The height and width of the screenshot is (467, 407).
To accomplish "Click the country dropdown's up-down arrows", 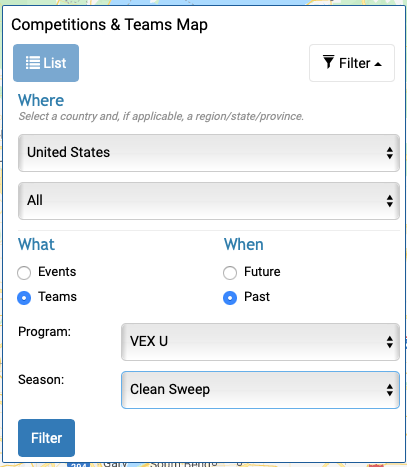I will [390, 153].
